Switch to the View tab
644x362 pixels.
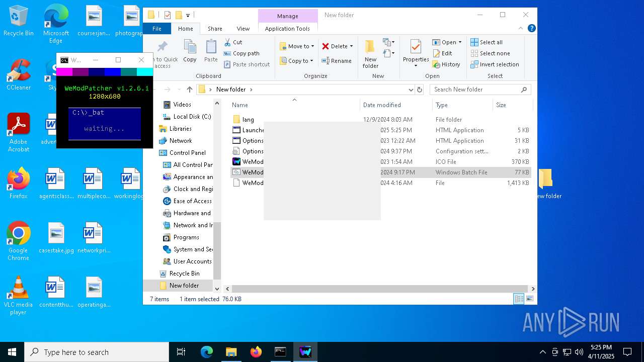click(243, 29)
